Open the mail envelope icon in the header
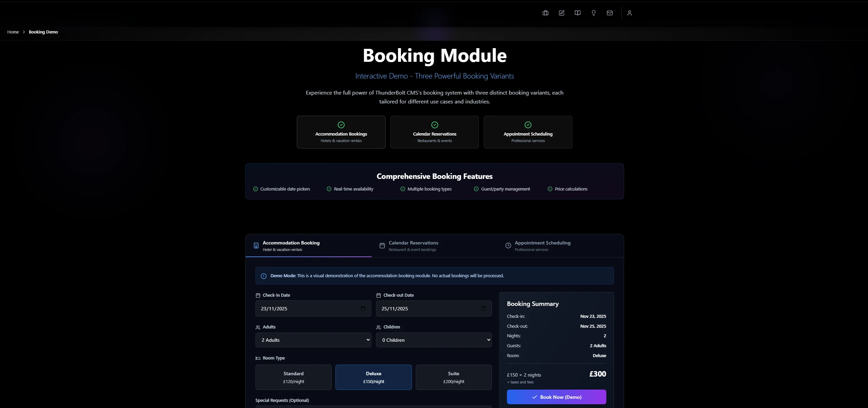 (609, 13)
